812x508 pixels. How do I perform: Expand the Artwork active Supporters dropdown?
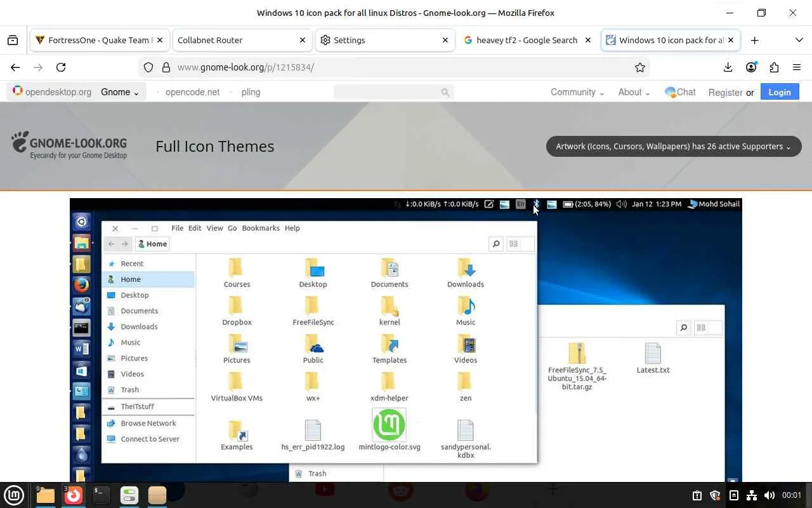click(x=674, y=146)
